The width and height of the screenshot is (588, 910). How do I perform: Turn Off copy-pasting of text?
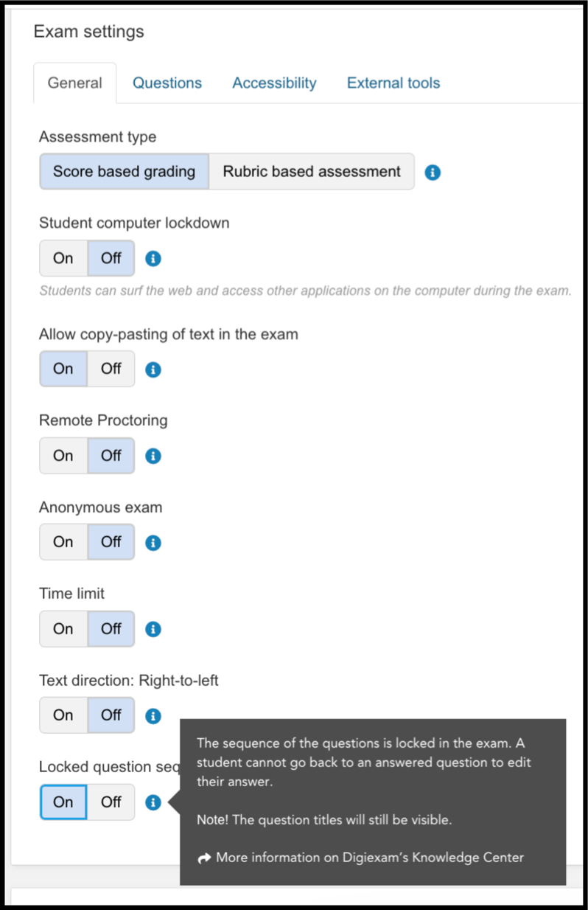coord(111,369)
